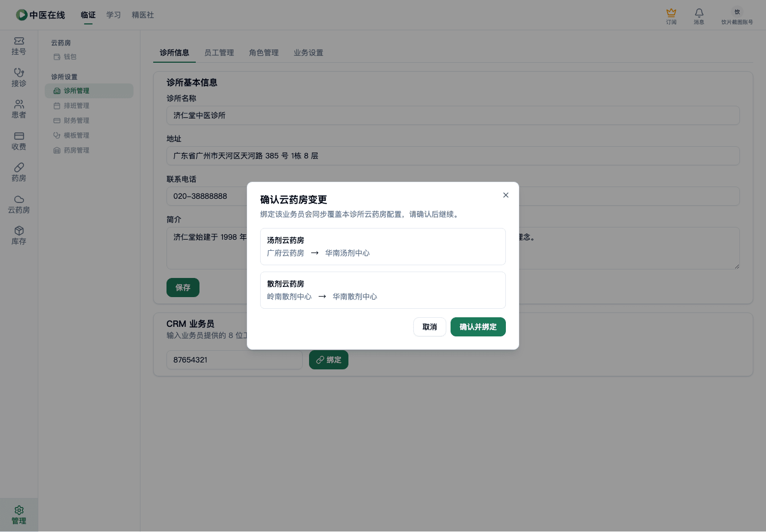Click the 广府云药房 text
Screen dimensions: 766x532
[286, 253]
